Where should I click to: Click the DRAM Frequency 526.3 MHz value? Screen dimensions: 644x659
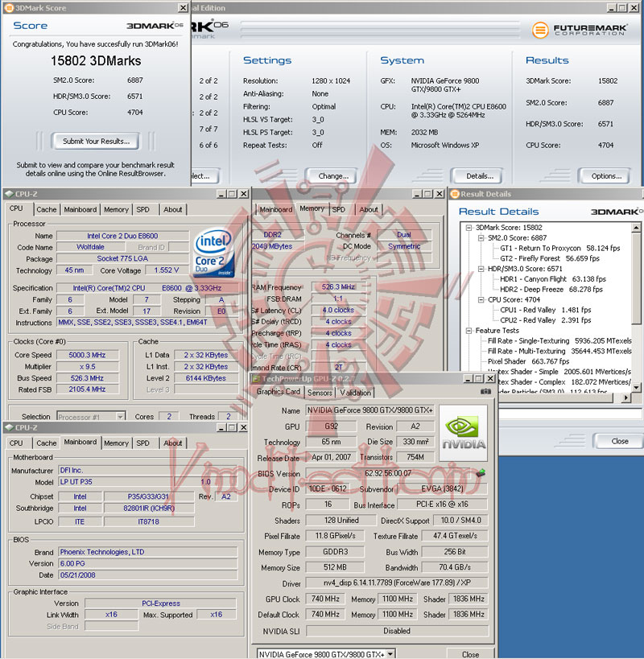coord(338,287)
